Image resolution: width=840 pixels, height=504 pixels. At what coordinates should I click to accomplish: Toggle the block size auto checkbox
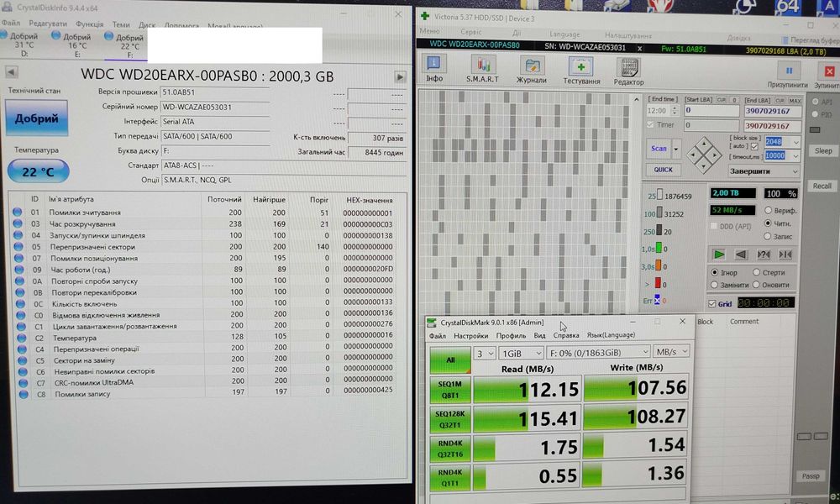click(x=755, y=146)
